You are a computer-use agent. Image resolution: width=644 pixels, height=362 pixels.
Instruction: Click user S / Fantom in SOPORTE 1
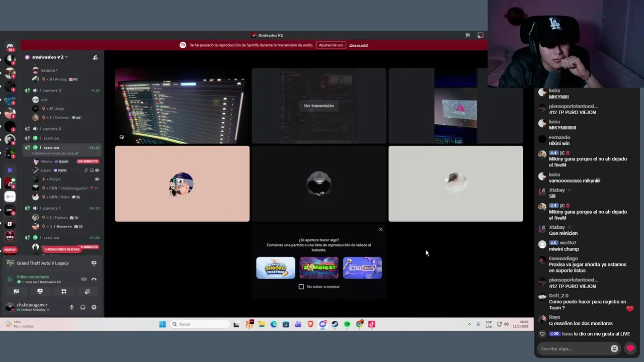pyautogui.click(x=54, y=218)
